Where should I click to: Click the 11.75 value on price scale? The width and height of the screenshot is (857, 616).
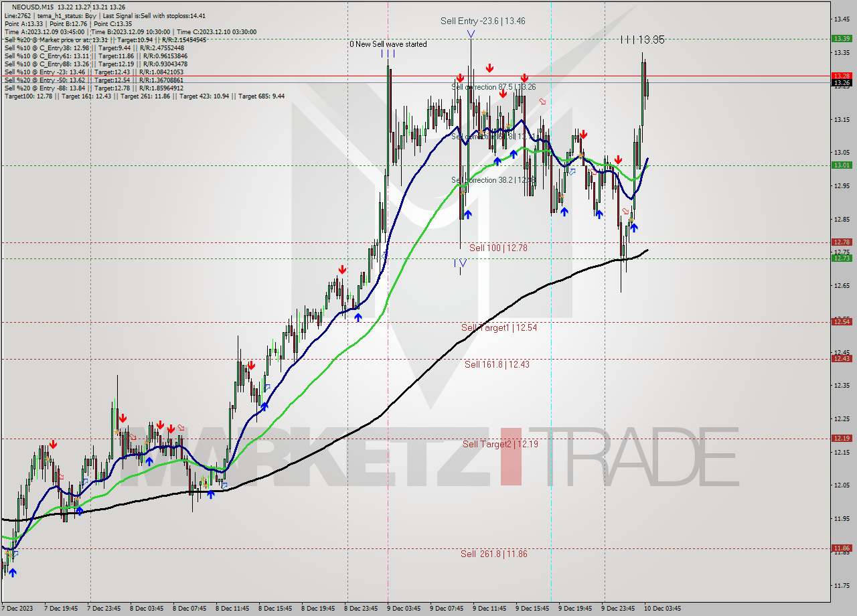(x=842, y=586)
